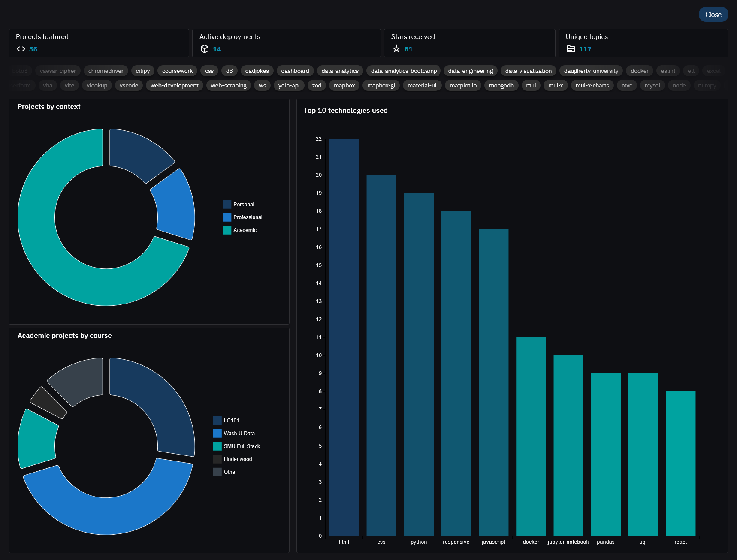This screenshot has width=737, height=560.
Task: Choose the material-ui topic chip
Action: 422,85
